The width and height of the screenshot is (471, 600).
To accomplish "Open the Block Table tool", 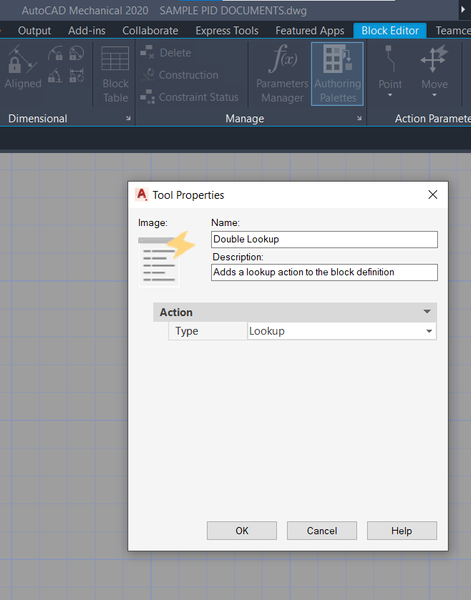I will click(115, 74).
